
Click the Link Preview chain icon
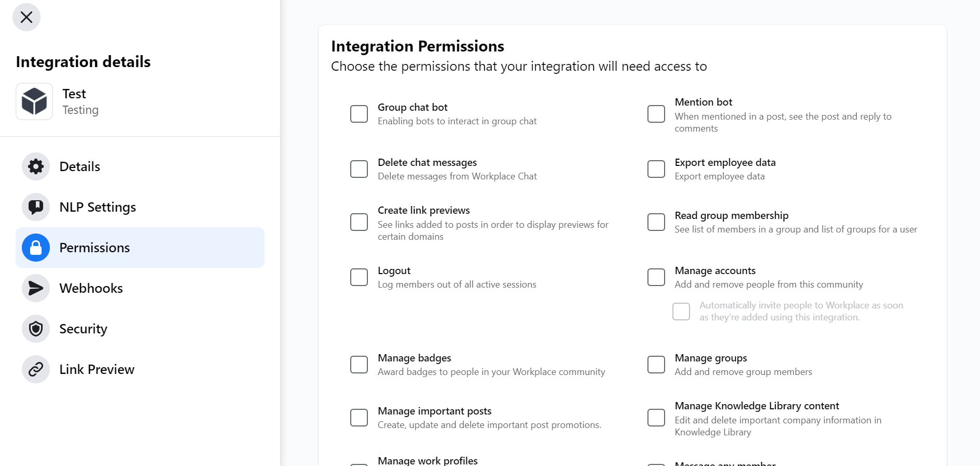point(36,369)
